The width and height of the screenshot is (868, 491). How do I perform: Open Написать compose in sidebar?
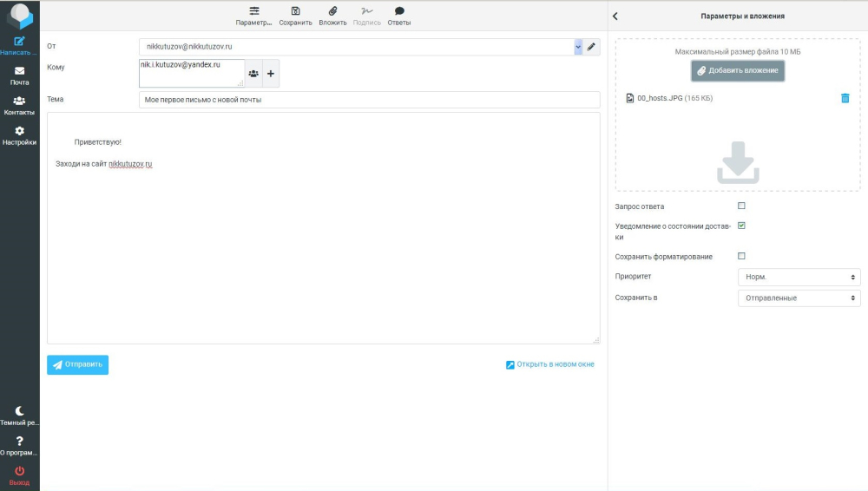pyautogui.click(x=19, y=46)
